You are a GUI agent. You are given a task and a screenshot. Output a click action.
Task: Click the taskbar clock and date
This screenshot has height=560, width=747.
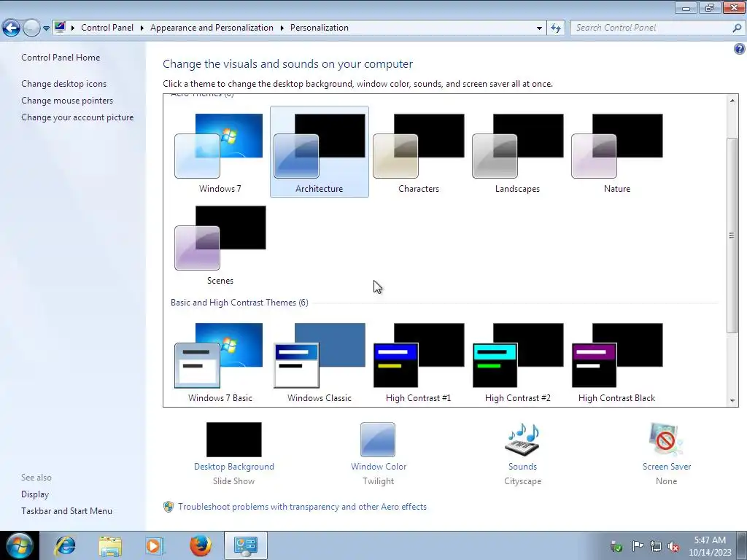710,546
